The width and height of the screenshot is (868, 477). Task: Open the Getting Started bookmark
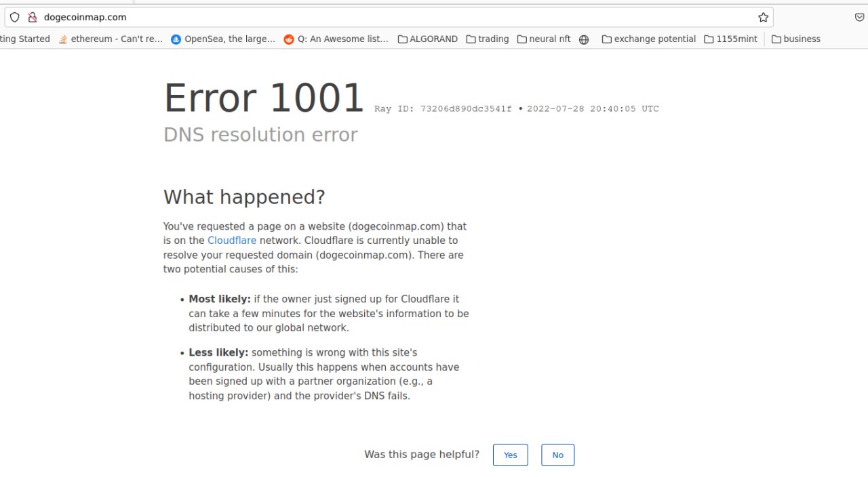coord(25,39)
